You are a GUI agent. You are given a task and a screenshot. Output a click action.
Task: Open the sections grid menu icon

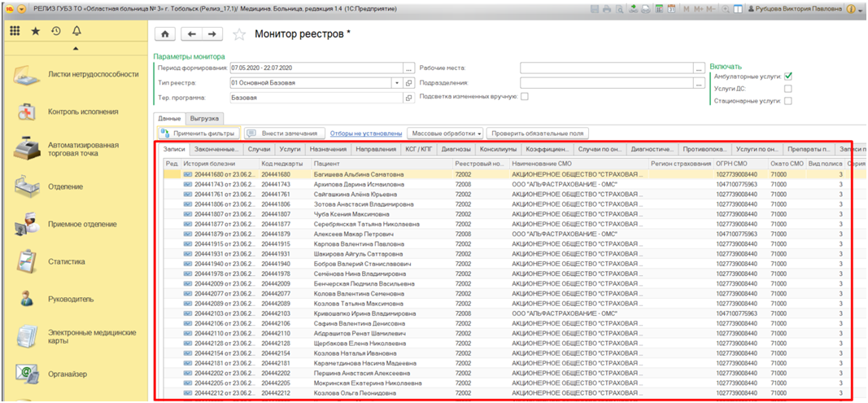tap(15, 32)
